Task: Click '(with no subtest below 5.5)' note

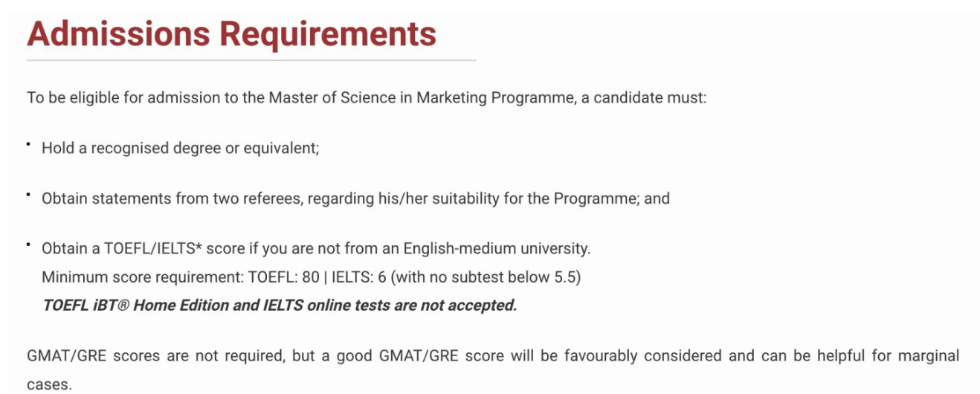Action: pos(486,277)
